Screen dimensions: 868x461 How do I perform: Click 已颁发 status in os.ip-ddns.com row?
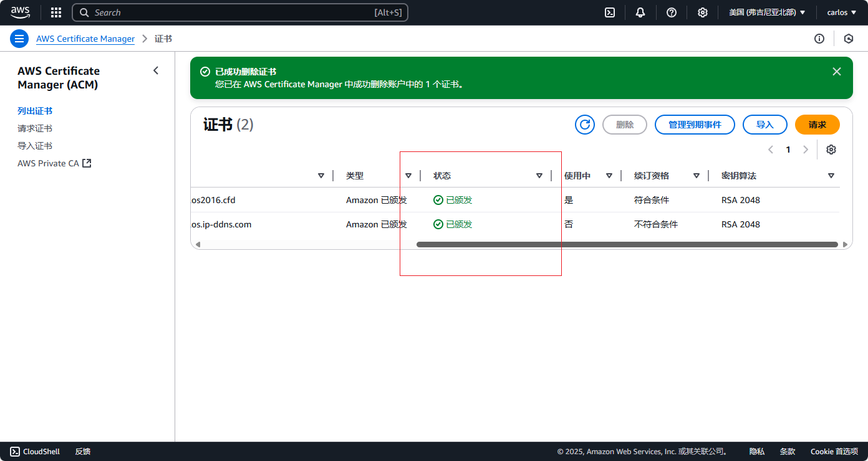pyautogui.click(x=453, y=224)
